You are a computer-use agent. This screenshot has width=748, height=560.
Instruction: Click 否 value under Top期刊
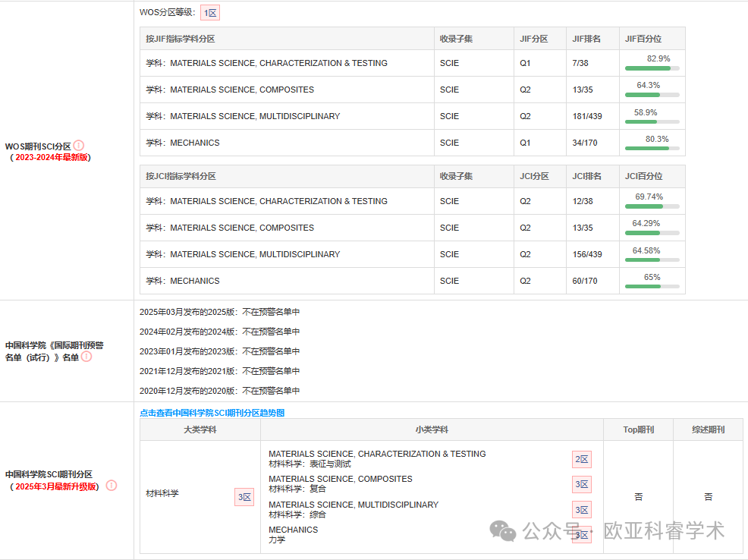click(x=638, y=497)
